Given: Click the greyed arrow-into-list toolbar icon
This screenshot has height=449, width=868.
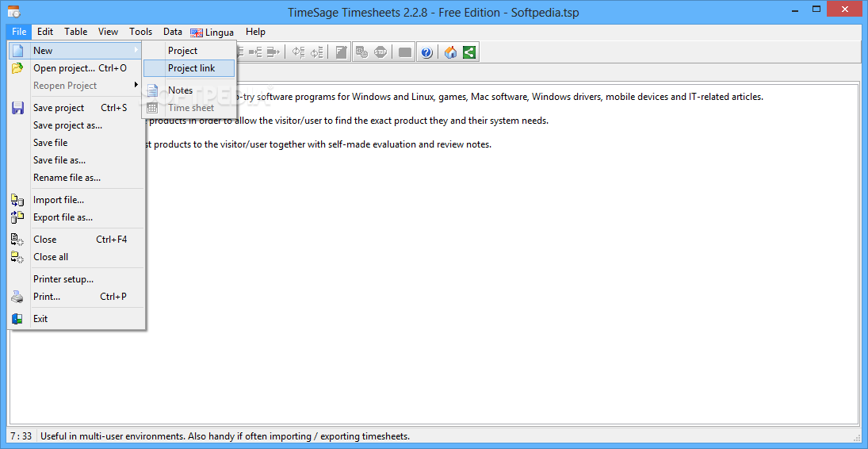Looking at the screenshot, I should (x=254, y=52).
